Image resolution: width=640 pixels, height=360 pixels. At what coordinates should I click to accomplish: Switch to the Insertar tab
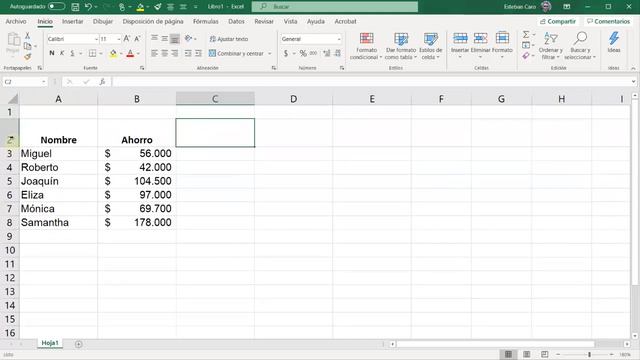(x=73, y=21)
